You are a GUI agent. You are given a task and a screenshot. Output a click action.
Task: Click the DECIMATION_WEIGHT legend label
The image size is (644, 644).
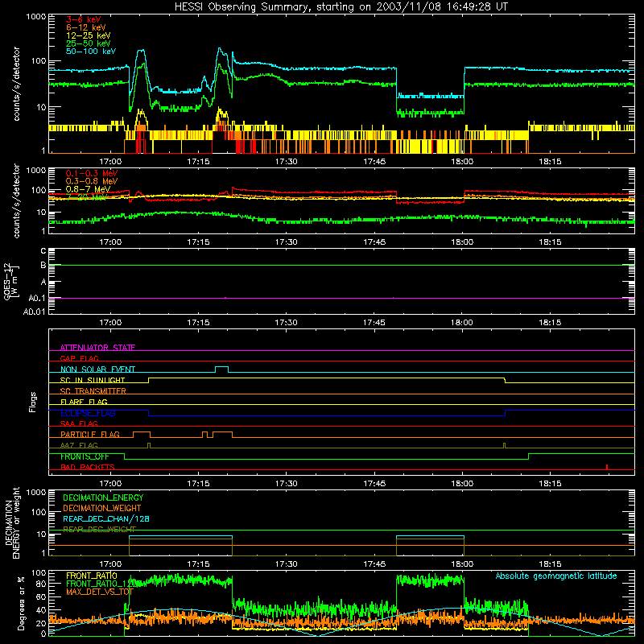tap(102, 508)
